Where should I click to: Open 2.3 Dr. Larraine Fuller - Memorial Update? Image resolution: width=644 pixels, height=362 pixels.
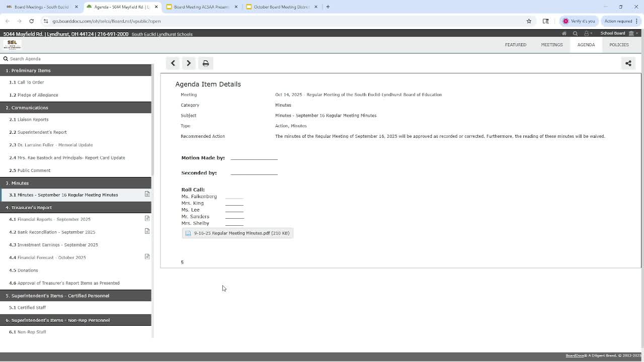point(75,145)
